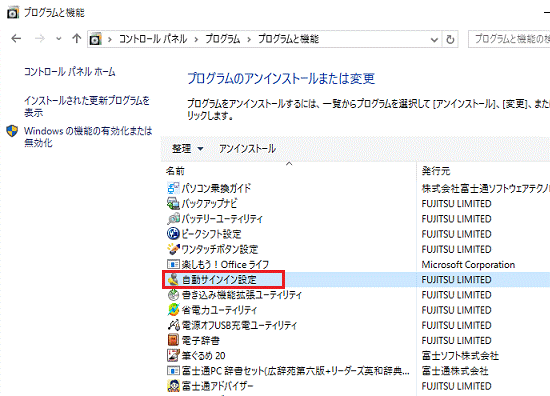Click the プログラムと機能の検索 search box
Screen dimensions: 550x396
(509, 39)
